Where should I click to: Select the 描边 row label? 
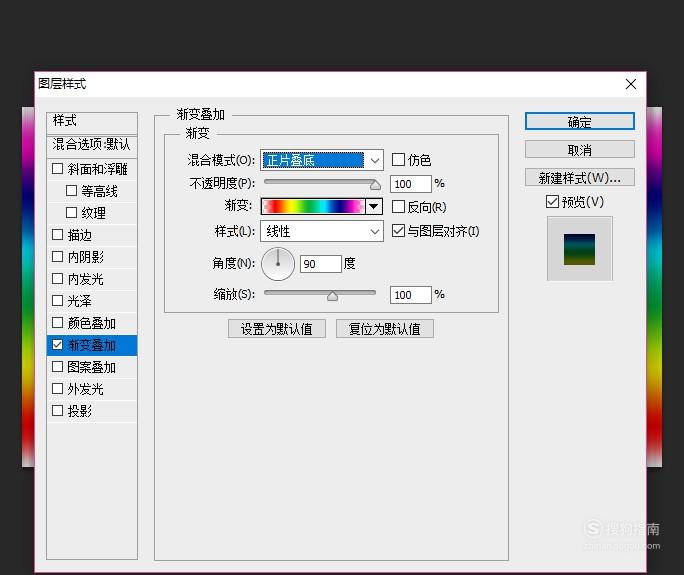(x=80, y=235)
